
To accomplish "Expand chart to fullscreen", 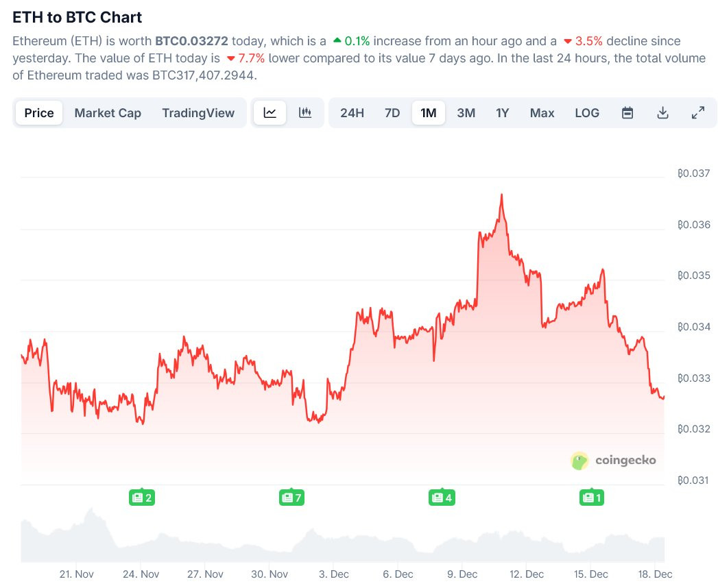I will (x=698, y=112).
